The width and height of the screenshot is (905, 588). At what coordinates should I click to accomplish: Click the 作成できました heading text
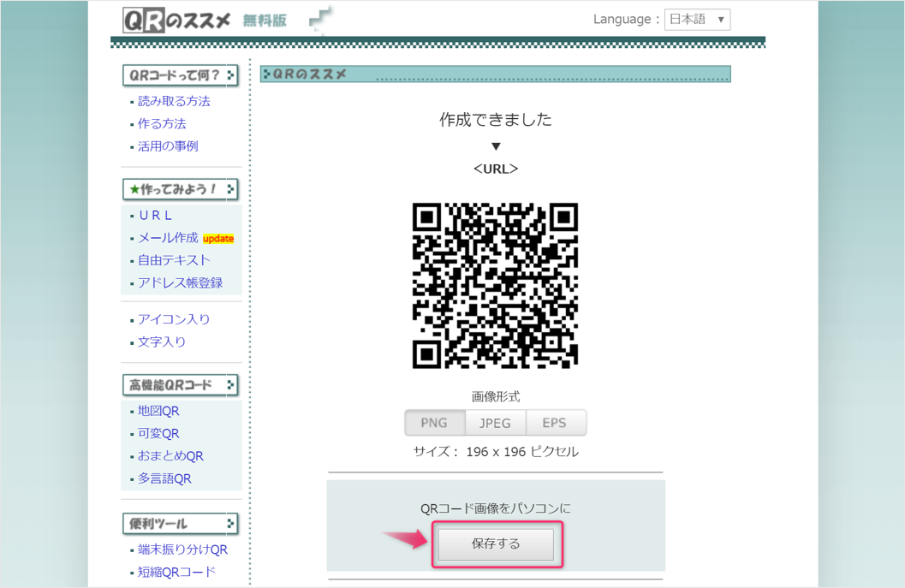[x=496, y=120]
